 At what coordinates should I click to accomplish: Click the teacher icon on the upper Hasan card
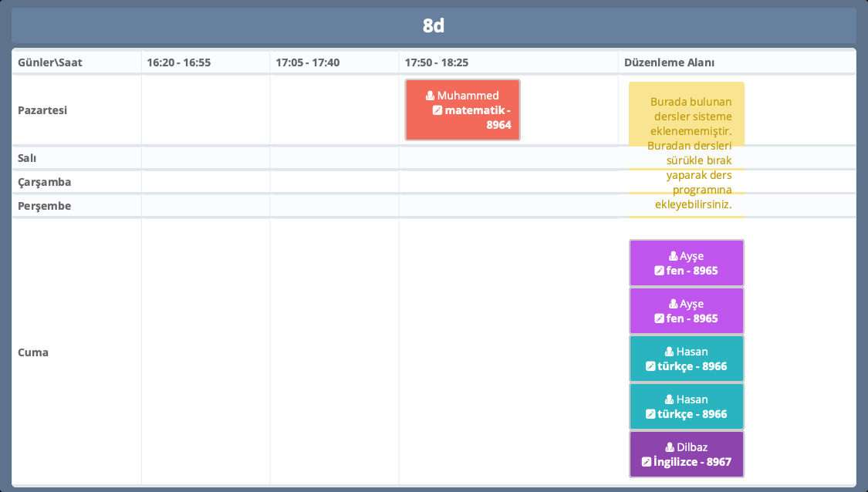669,352
